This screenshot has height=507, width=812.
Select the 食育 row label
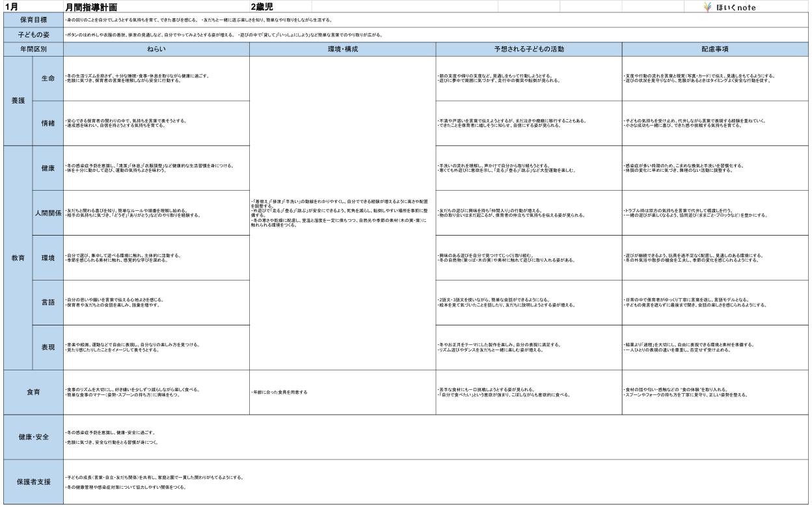click(33, 392)
